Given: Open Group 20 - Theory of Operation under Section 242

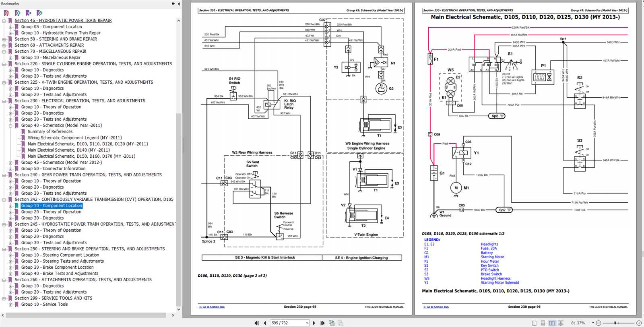Looking at the screenshot, I should [x=51, y=212].
